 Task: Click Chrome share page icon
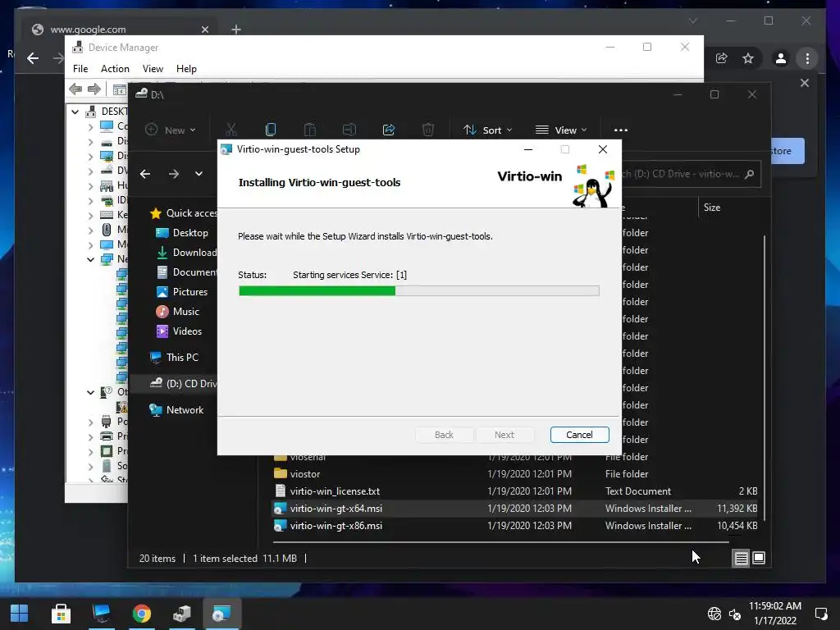722,58
